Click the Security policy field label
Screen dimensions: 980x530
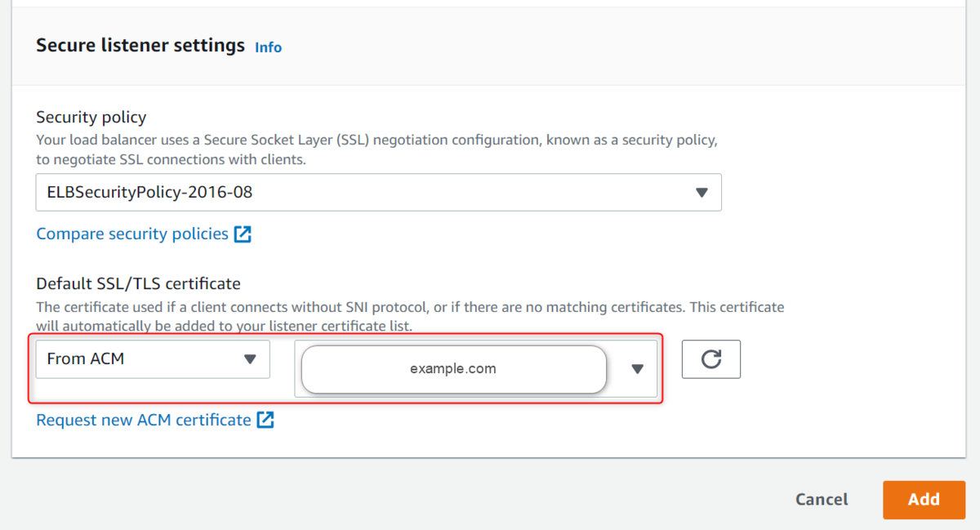[91, 118]
